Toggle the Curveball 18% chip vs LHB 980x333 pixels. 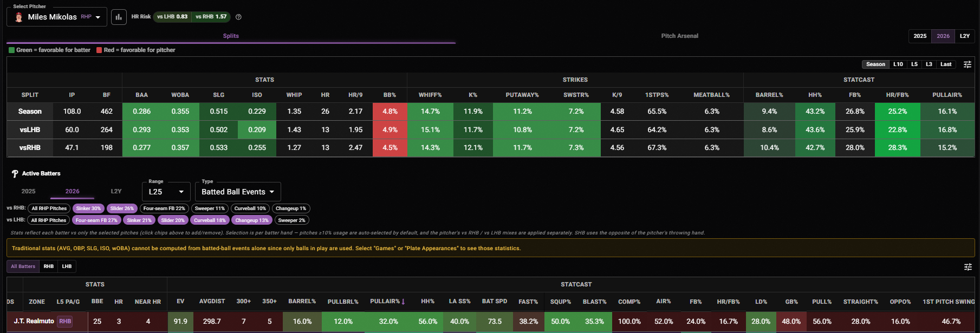pos(210,220)
